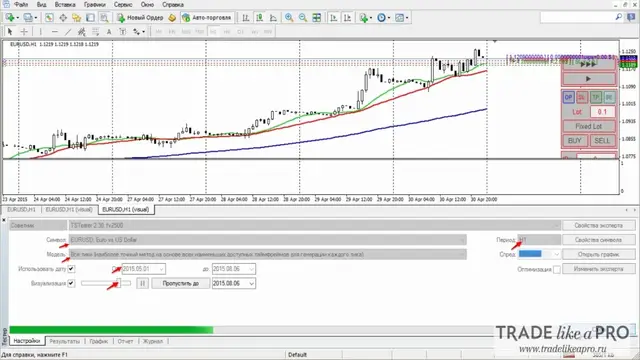Image resolution: width=640 pixels, height=360 pixels.
Task: Zoom out the chart
Action: pyautogui.click(x=303, y=18)
